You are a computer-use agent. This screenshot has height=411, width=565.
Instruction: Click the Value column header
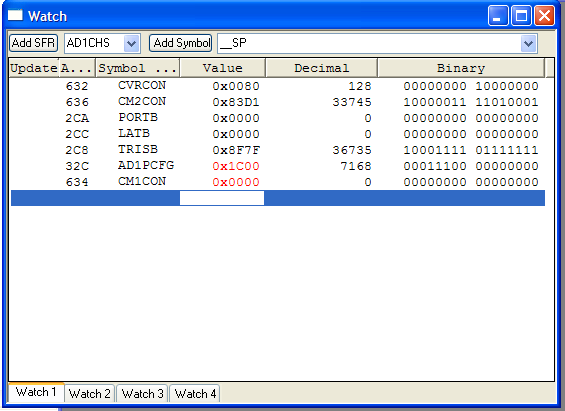[223, 68]
